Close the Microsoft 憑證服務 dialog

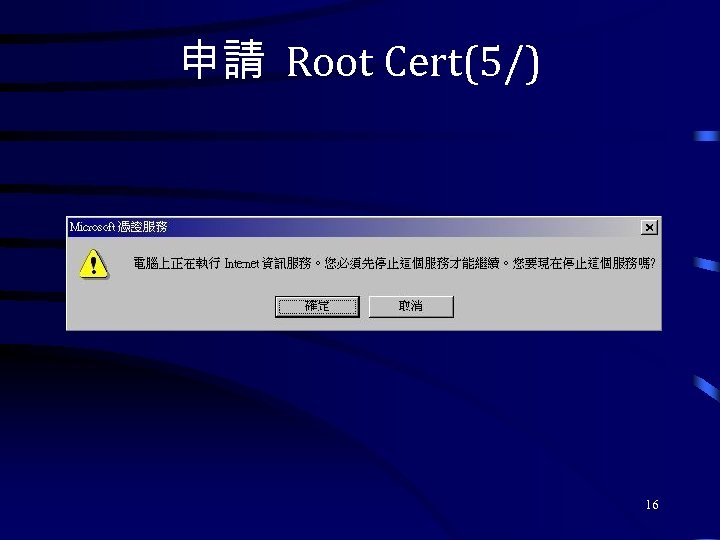point(649,227)
